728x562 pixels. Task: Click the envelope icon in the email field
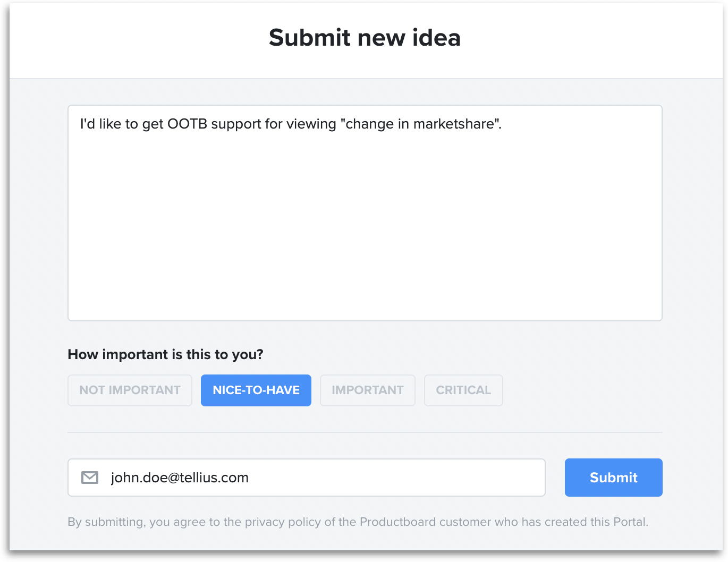click(x=90, y=478)
